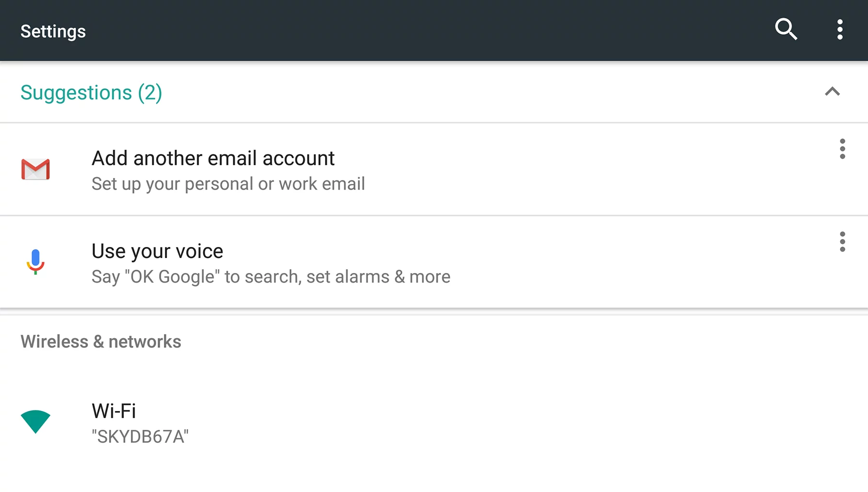Image resolution: width=868 pixels, height=492 pixels.
Task: Tap Use your voice to set up OK Google
Action: (157, 251)
